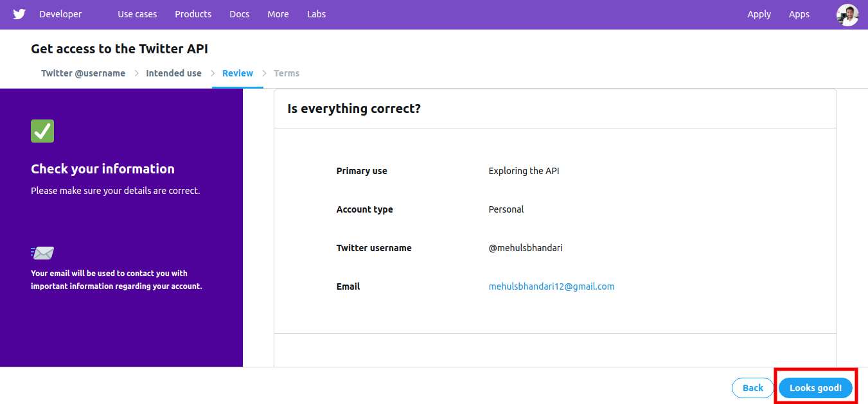Go to Twitter @username step
868x404 pixels.
click(x=83, y=73)
